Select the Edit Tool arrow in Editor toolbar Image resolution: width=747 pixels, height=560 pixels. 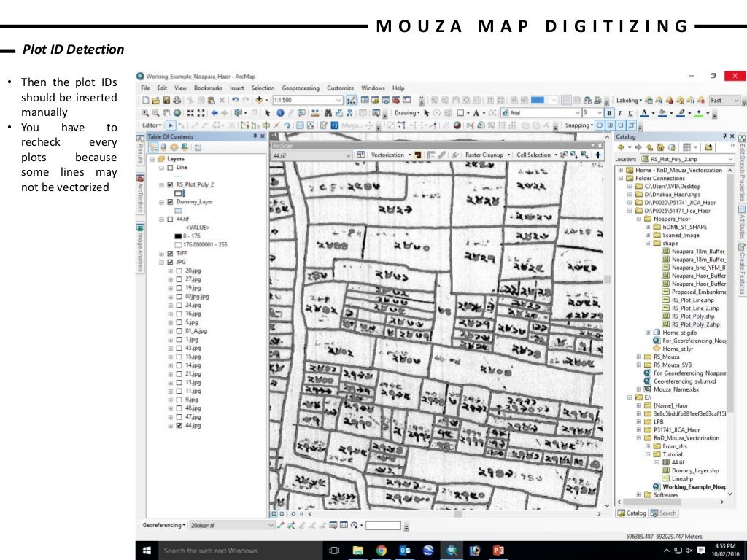171,125
